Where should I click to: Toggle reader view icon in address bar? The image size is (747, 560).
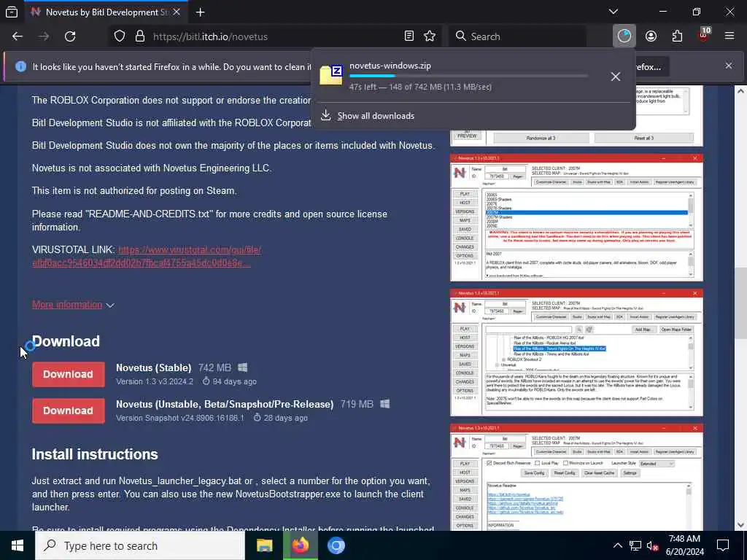click(409, 36)
